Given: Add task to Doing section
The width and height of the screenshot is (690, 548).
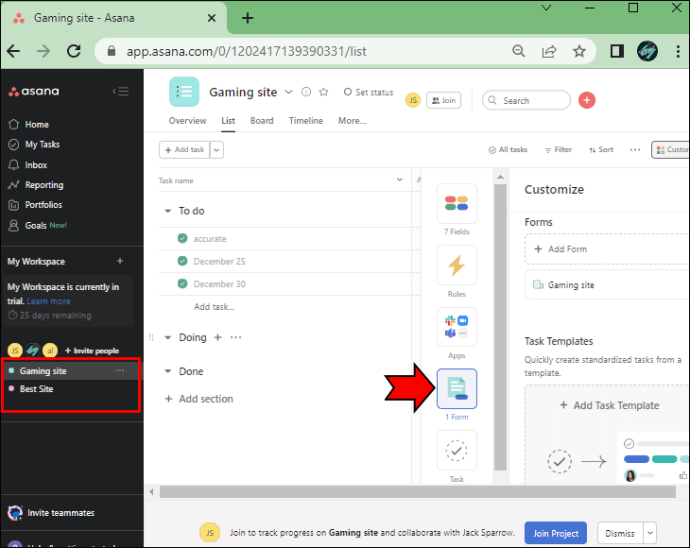Looking at the screenshot, I should coord(218,337).
